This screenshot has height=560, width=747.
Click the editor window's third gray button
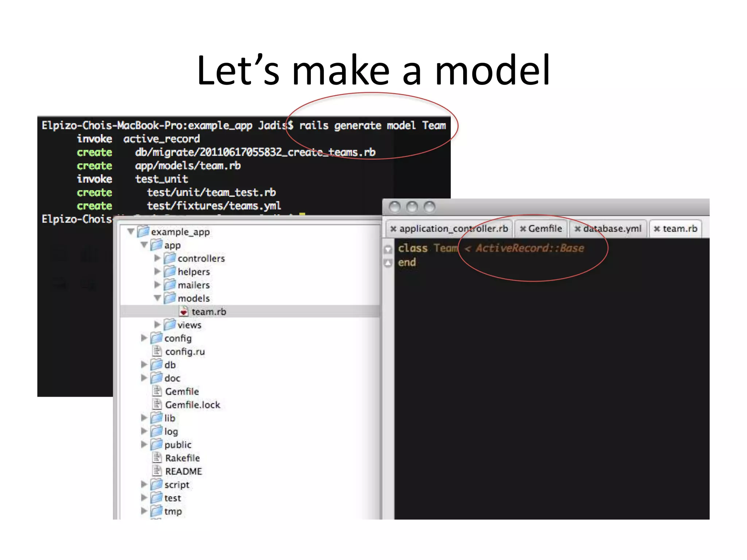click(430, 207)
